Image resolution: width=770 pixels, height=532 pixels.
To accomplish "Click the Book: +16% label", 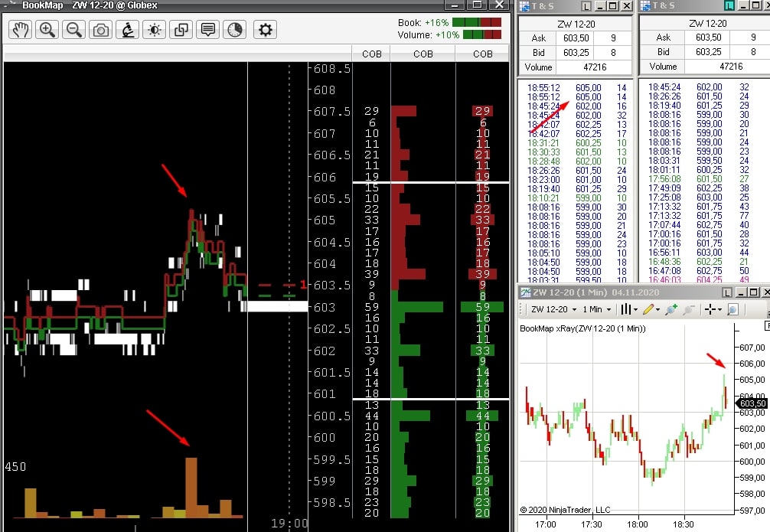I will pyautogui.click(x=423, y=23).
